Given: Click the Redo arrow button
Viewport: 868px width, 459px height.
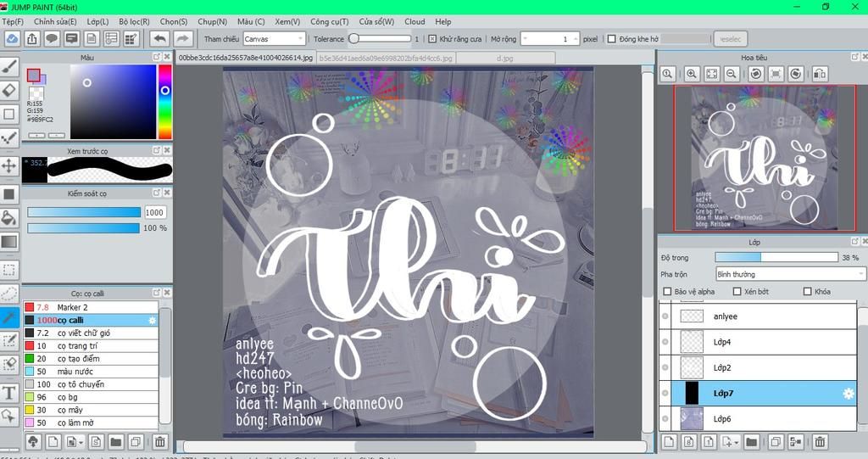Looking at the screenshot, I should click(x=183, y=39).
